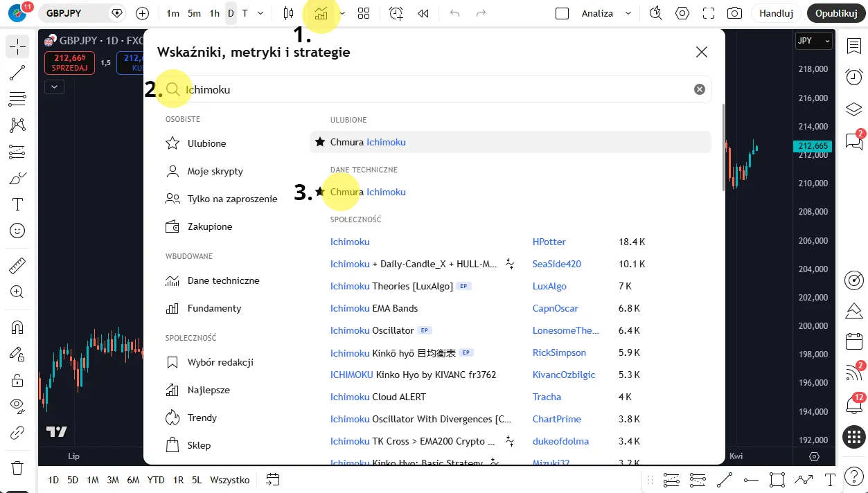
Task: Open the Indicators button in top toolbar
Action: tap(321, 13)
